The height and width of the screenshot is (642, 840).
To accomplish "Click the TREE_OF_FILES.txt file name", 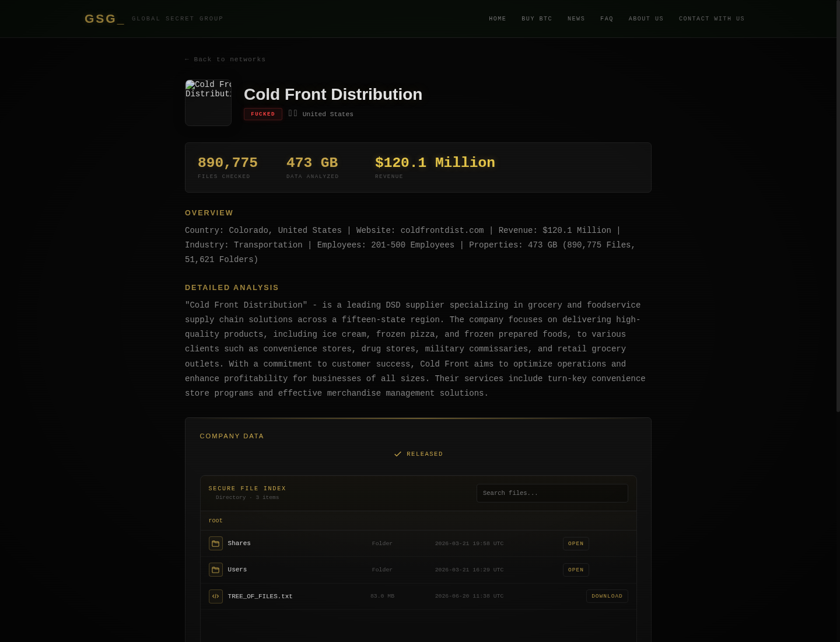I will click(260, 596).
